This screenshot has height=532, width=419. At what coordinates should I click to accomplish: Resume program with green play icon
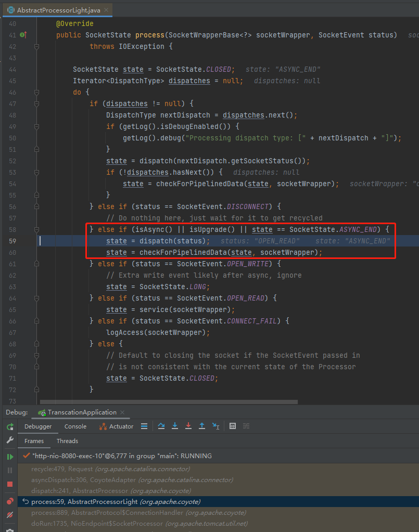pos(10,457)
